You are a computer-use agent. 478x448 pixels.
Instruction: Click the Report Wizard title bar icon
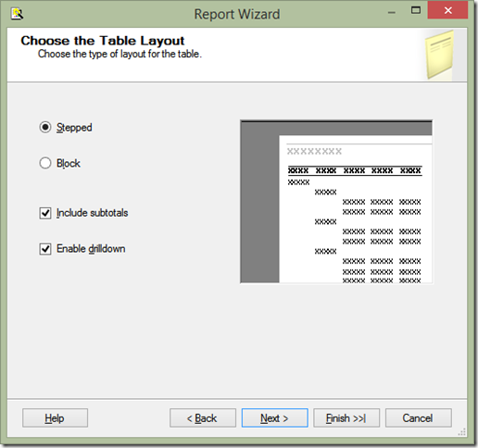click(x=17, y=14)
